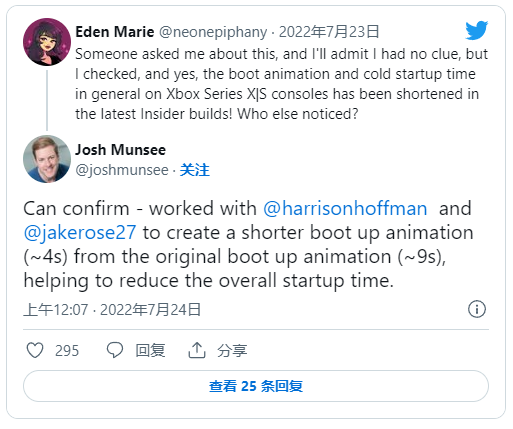Open the 2022年7月23日 tweet date
The image size is (513, 429).
(329, 32)
